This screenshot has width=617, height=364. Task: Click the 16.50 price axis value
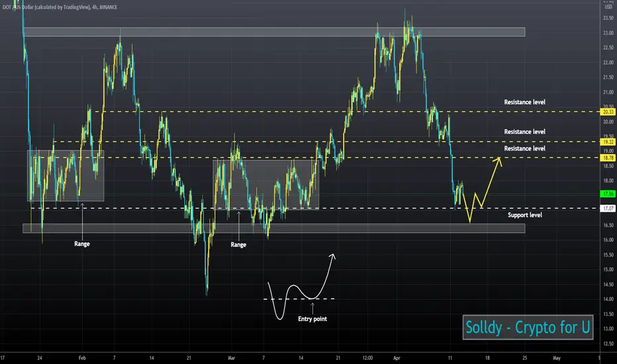click(x=608, y=225)
